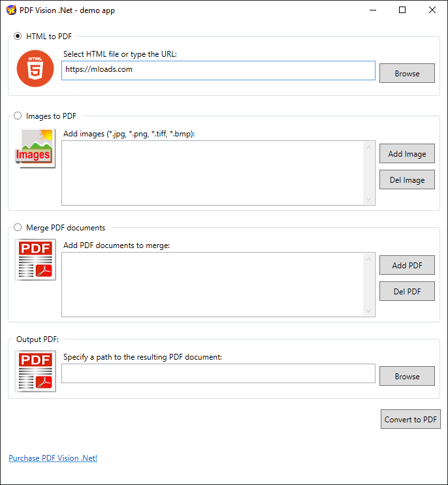Click the orange HTML5 logo icon
Screen dimensions: 448x485
[35, 68]
